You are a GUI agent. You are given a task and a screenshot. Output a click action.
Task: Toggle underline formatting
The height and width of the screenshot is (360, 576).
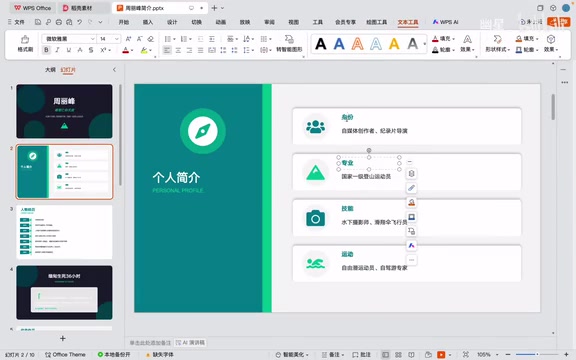[69, 50]
